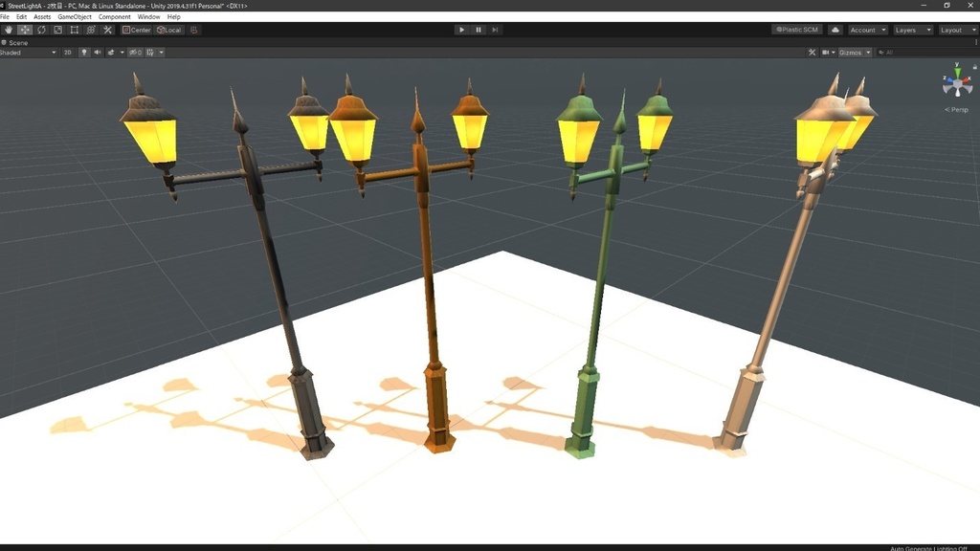This screenshot has width=980, height=551.
Task: Open the Layers dropdown
Action: coord(912,30)
